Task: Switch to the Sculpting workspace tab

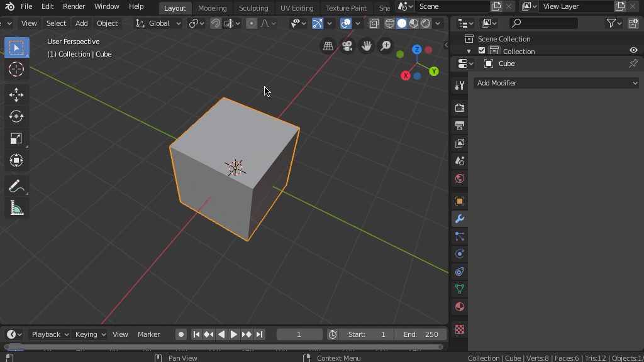Action: tap(253, 8)
